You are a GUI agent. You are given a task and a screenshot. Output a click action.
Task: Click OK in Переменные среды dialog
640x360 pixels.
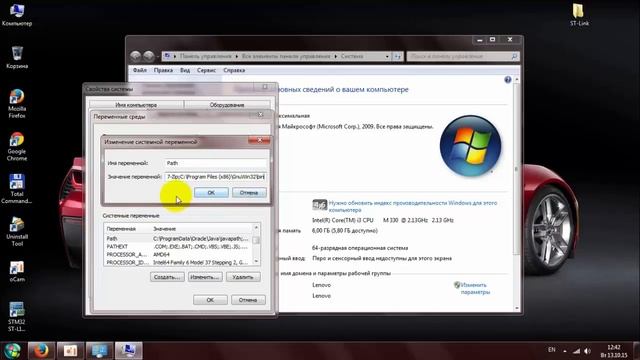click(210, 300)
